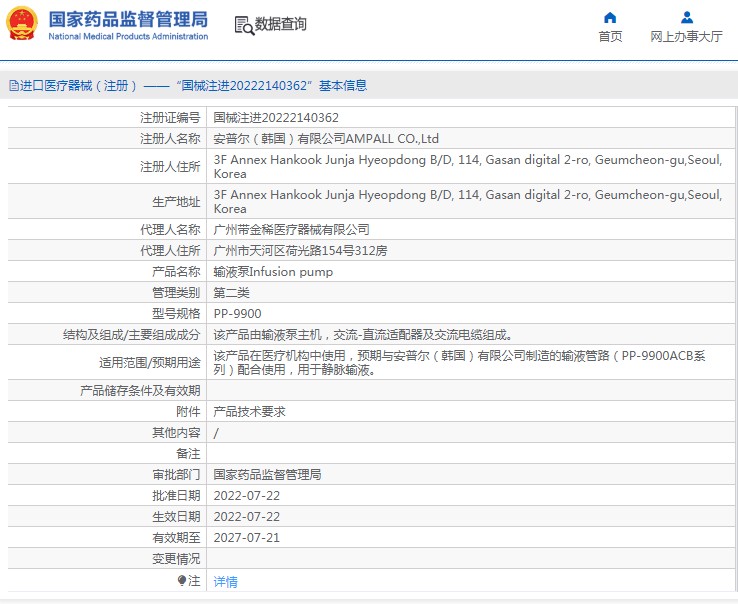Select registrant name 安普尔（韩国）有限公司AMPALL CO.,Ltd
The image size is (738, 604).
tap(326, 138)
